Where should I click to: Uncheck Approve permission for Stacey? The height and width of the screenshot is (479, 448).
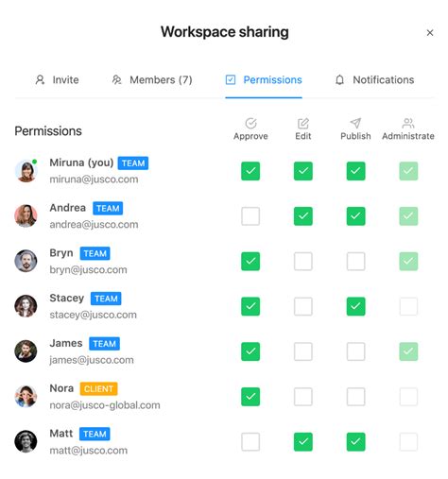250,306
